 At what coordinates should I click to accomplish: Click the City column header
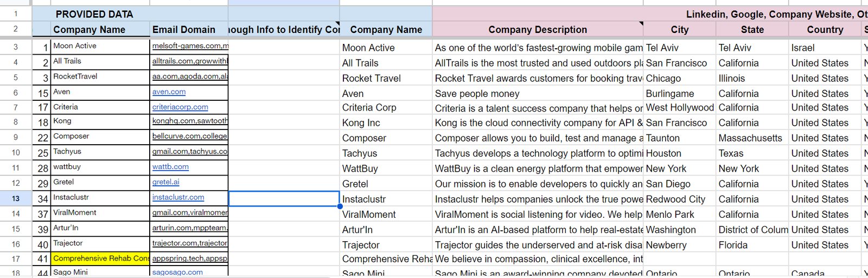680,30
